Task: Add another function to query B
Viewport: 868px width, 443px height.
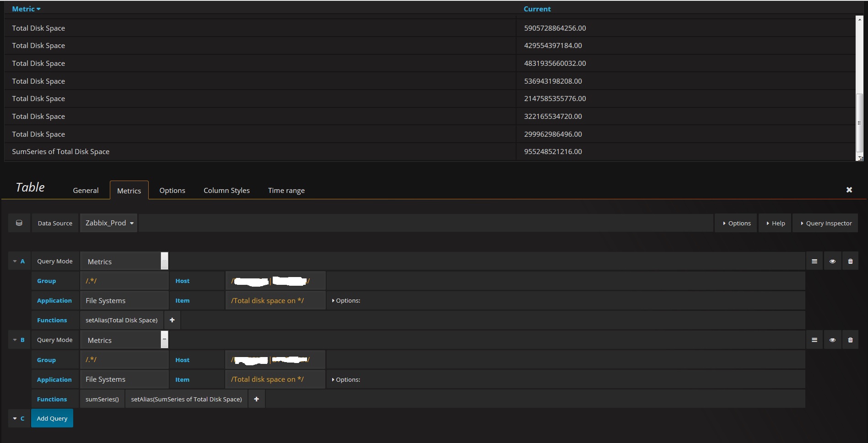Action: pos(256,399)
